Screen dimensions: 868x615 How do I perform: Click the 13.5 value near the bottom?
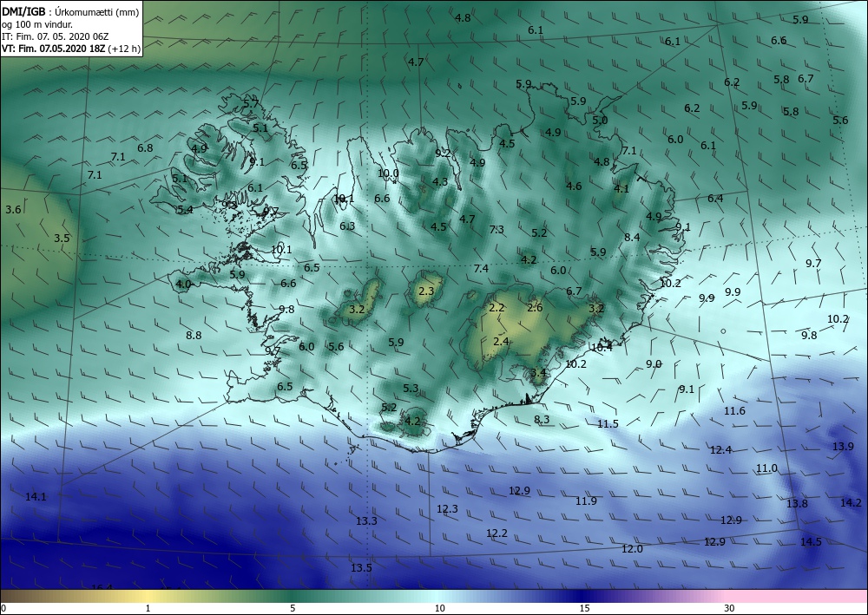pyautogui.click(x=361, y=568)
